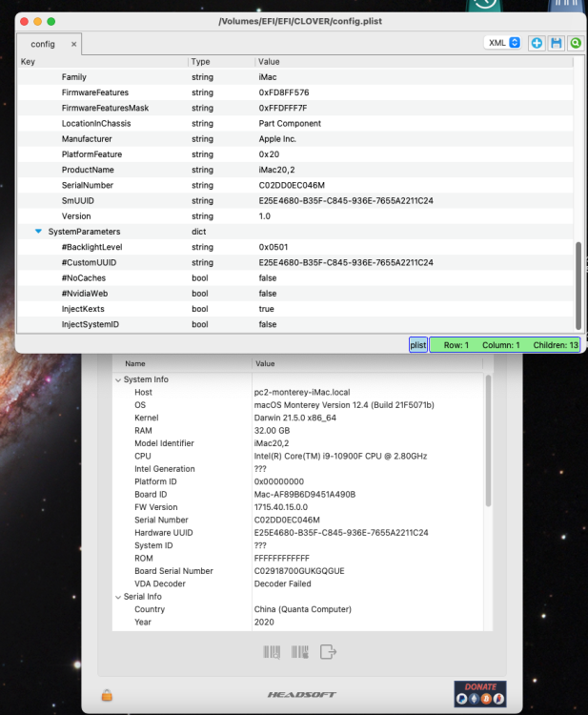Select the Country row
The image size is (588, 715).
298,609
